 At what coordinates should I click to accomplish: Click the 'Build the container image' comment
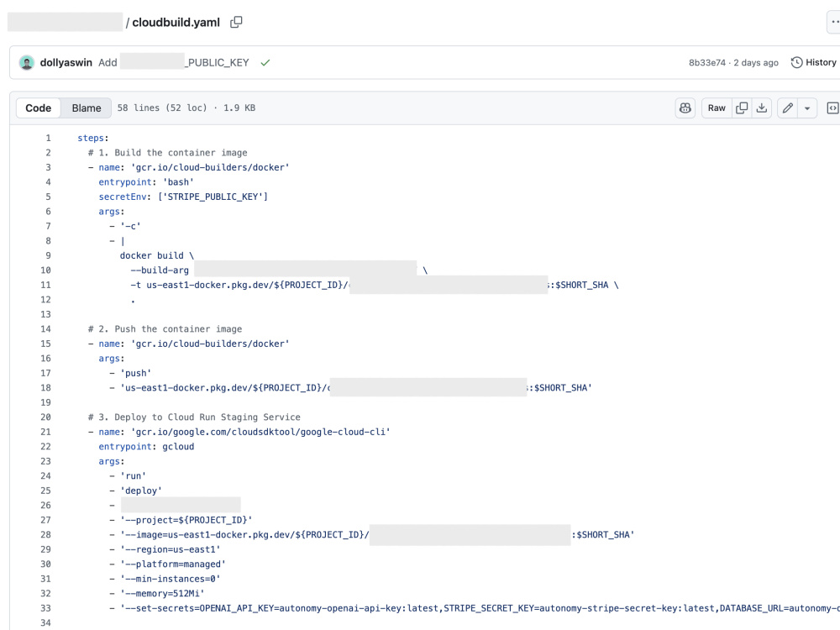[168, 153]
